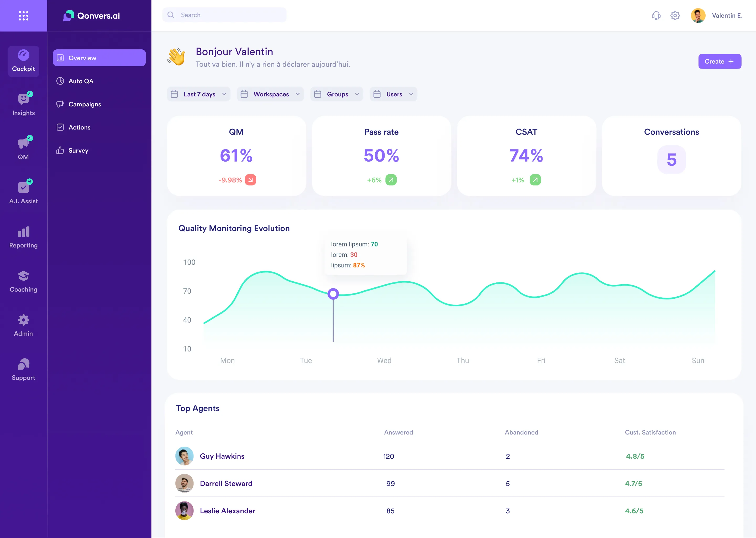Open the Cockpit section in sidebar

(23, 61)
